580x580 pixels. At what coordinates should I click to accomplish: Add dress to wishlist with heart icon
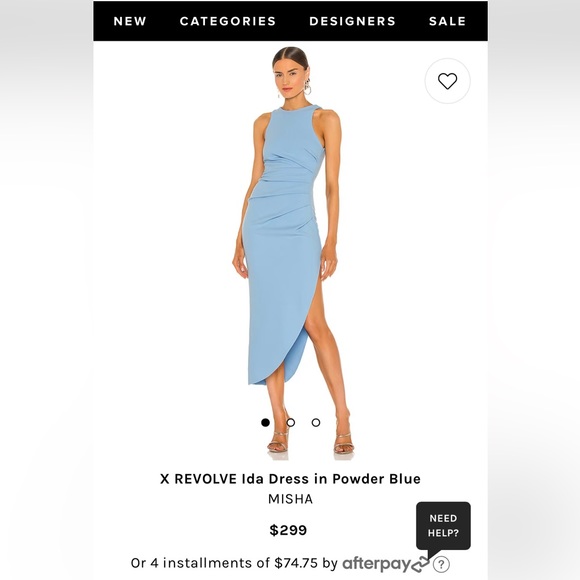447,81
